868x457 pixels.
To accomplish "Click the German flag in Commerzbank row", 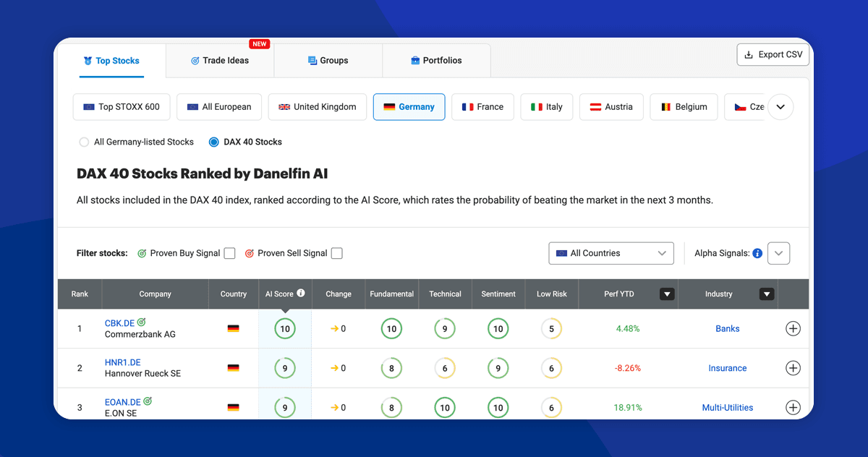I will 233,329.
